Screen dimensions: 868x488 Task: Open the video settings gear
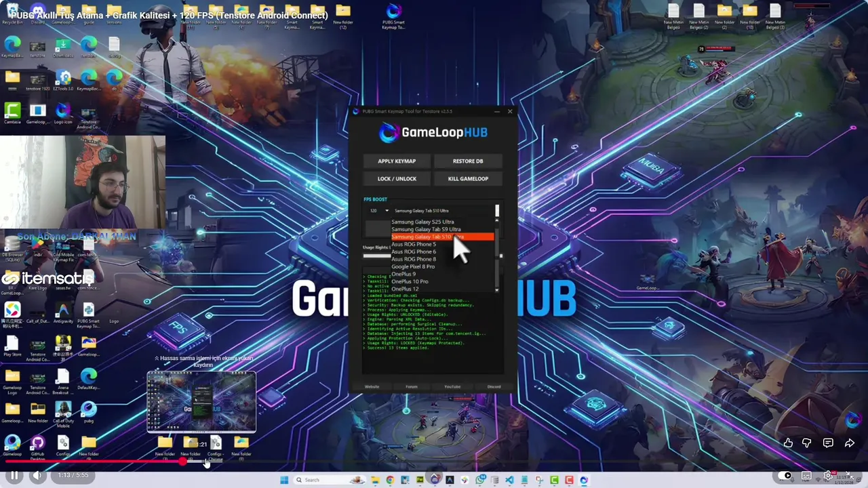point(828,476)
